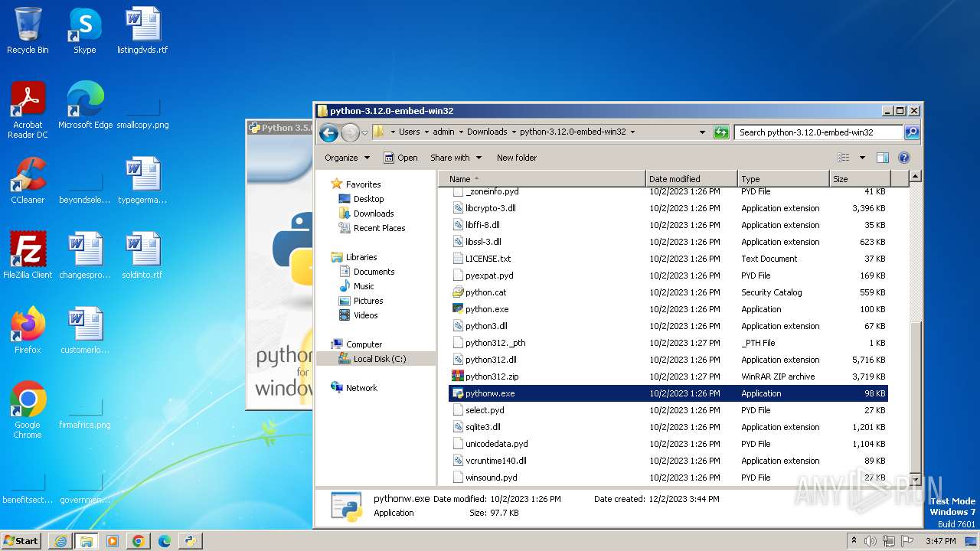Open Acrobat Reader DC desktop shortcut
This screenshot has width=980, height=551.
pos(28,110)
